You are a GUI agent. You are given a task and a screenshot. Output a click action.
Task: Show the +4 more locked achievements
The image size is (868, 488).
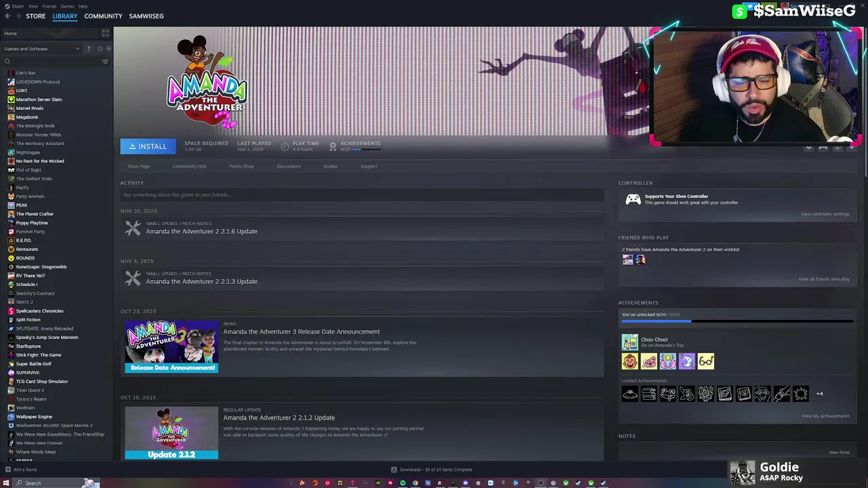click(x=819, y=394)
